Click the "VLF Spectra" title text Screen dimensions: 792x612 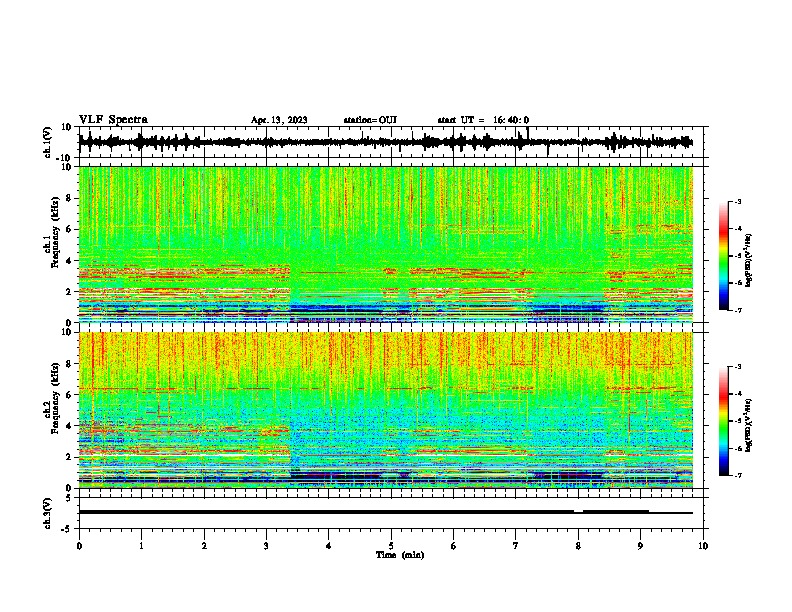113,120
